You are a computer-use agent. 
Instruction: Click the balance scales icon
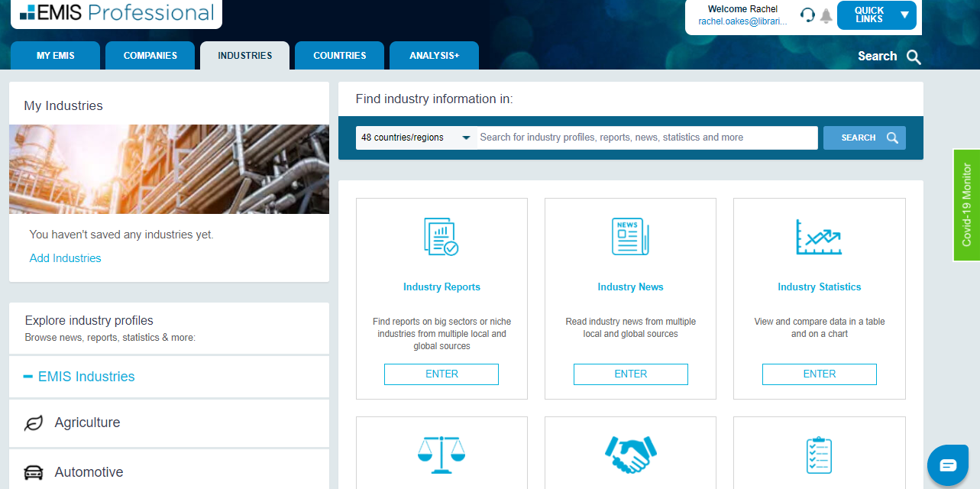pyautogui.click(x=441, y=455)
